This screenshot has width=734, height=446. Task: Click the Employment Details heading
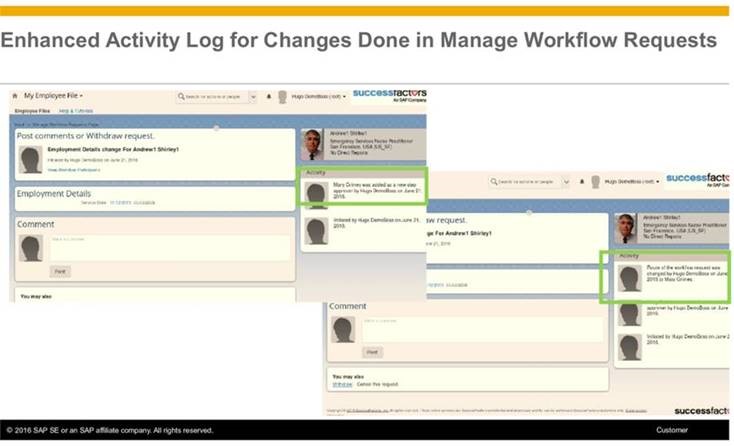click(54, 194)
